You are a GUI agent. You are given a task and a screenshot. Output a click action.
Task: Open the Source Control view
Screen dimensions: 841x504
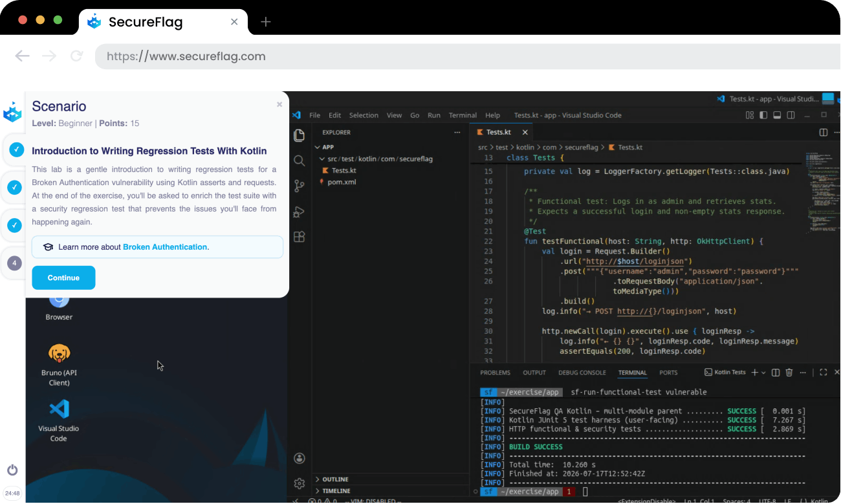point(299,186)
